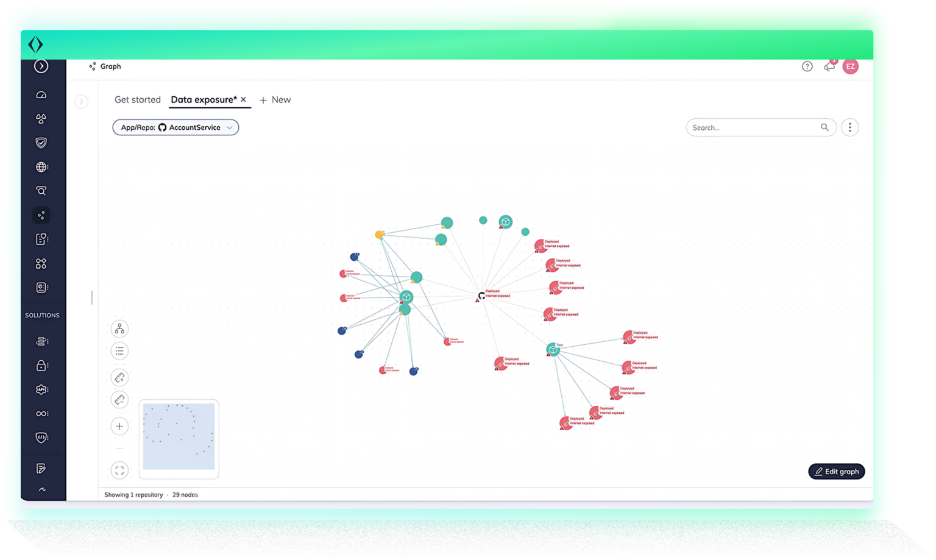Image resolution: width=936 pixels, height=560 pixels.
Task: Open the list view control on the canvas
Action: [119, 350]
